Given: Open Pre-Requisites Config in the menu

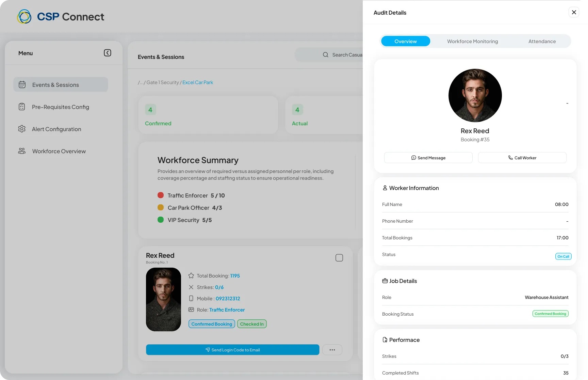Looking at the screenshot, I should click(x=61, y=107).
